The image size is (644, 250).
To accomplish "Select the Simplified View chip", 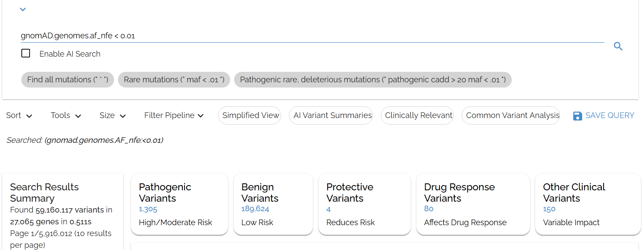I will click(250, 115).
